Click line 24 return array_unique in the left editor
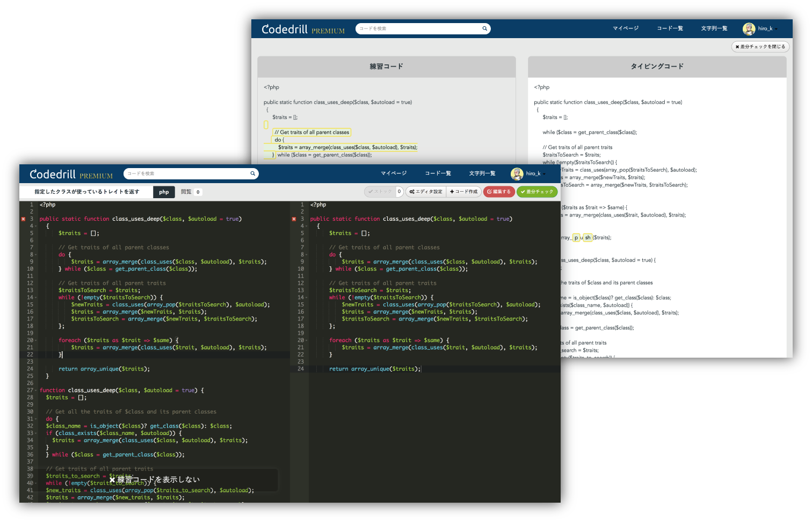 click(x=104, y=369)
